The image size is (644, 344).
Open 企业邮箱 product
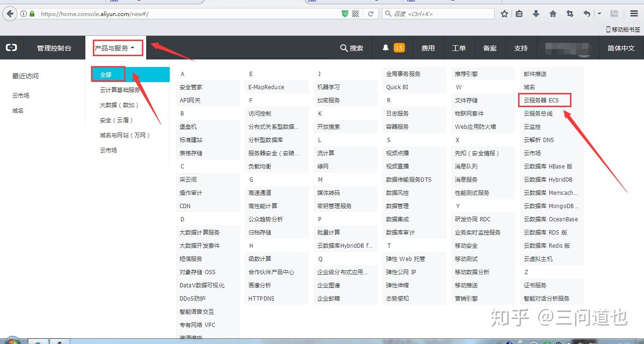coord(329,298)
